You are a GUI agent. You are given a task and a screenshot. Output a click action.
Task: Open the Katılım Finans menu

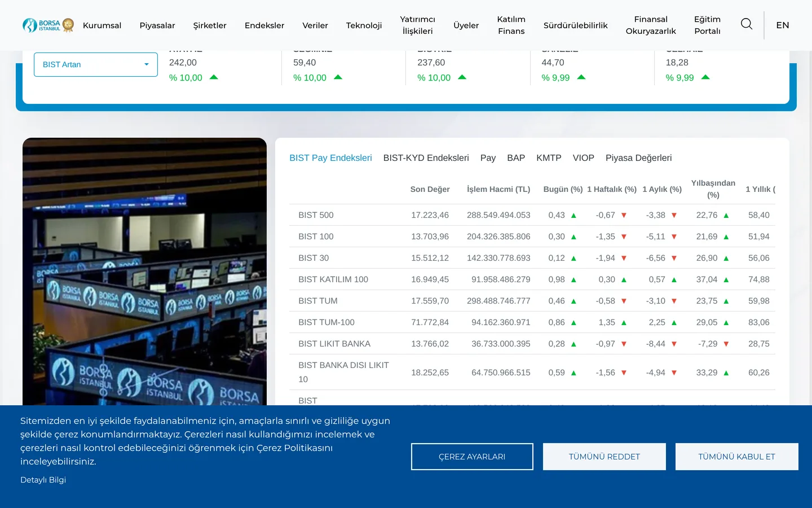[511, 25]
